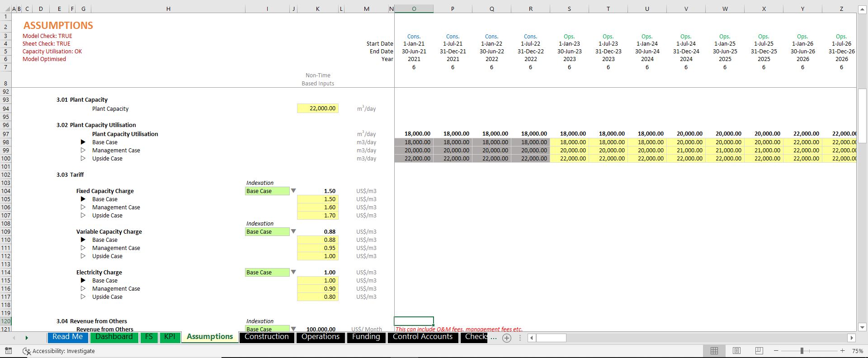The height and width of the screenshot is (358, 868).
Task: Open the Funding sheet tab
Action: click(x=366, y=337)
